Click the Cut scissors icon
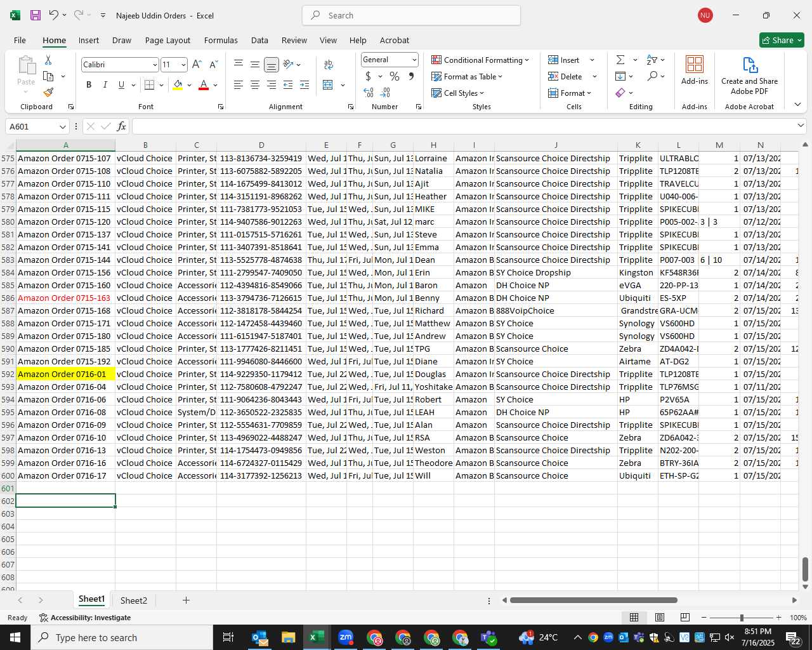 pos(48,60)
